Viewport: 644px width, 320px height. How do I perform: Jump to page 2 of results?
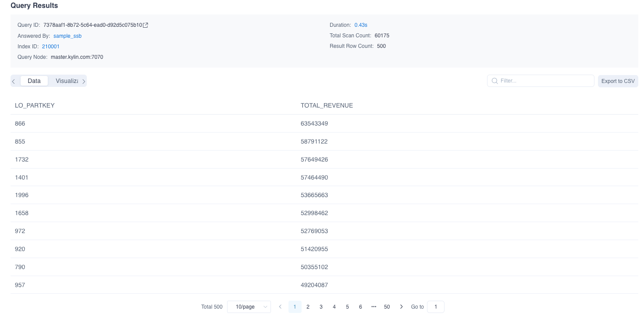click(308, 307)
